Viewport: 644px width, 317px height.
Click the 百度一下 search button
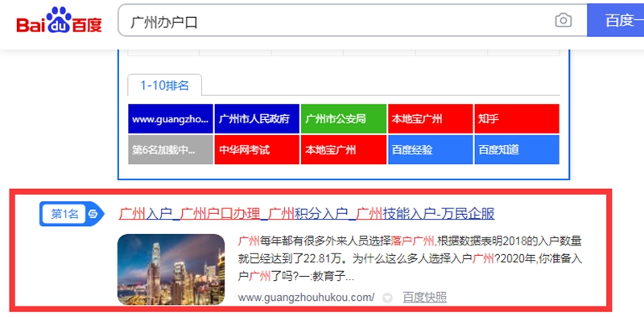click(x=615, y=21)
